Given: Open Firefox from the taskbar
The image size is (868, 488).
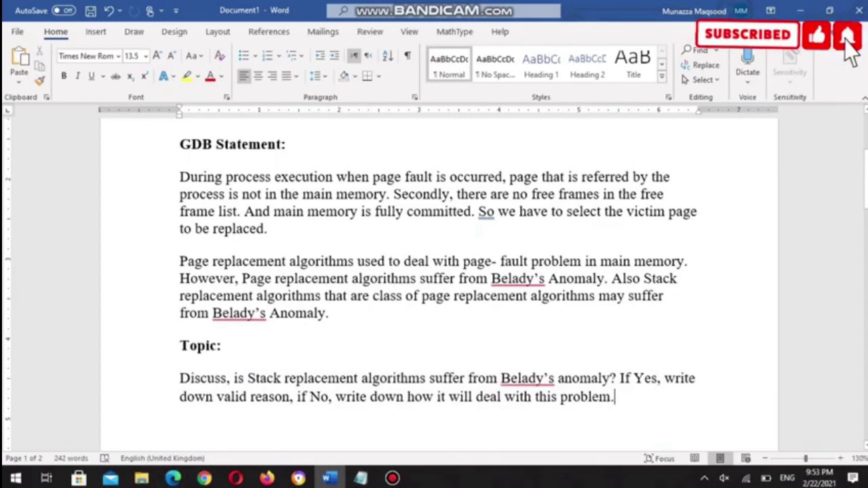Looking at the screenshot, I should (267, 478).
